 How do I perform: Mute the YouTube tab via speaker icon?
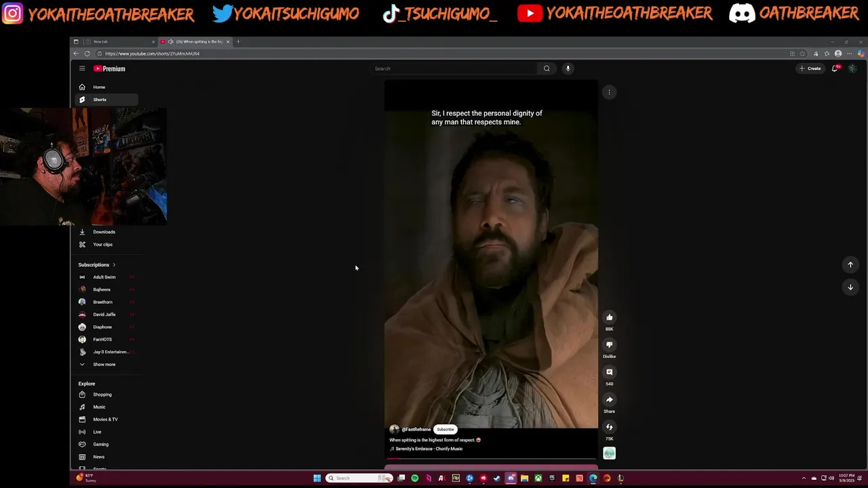point(170,42)
